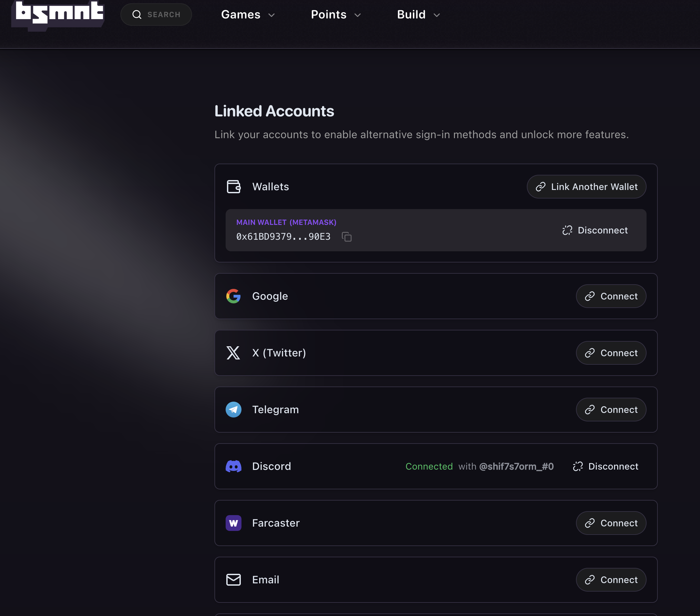This screenshot has width=700, height=616.
Task: Expand the Build dropdown menu
Action: pyautogui.click(x=418, y=15)
